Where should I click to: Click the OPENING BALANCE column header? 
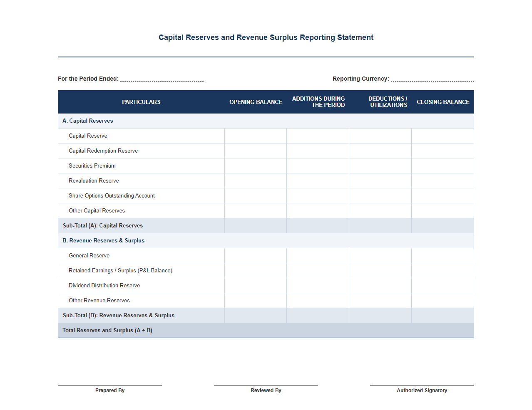(256, 102)
